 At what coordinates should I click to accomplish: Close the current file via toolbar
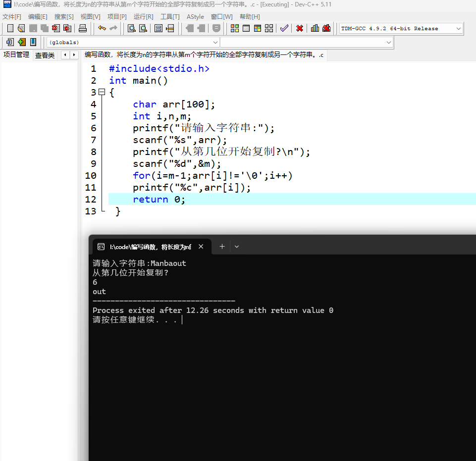click(56, 28)
